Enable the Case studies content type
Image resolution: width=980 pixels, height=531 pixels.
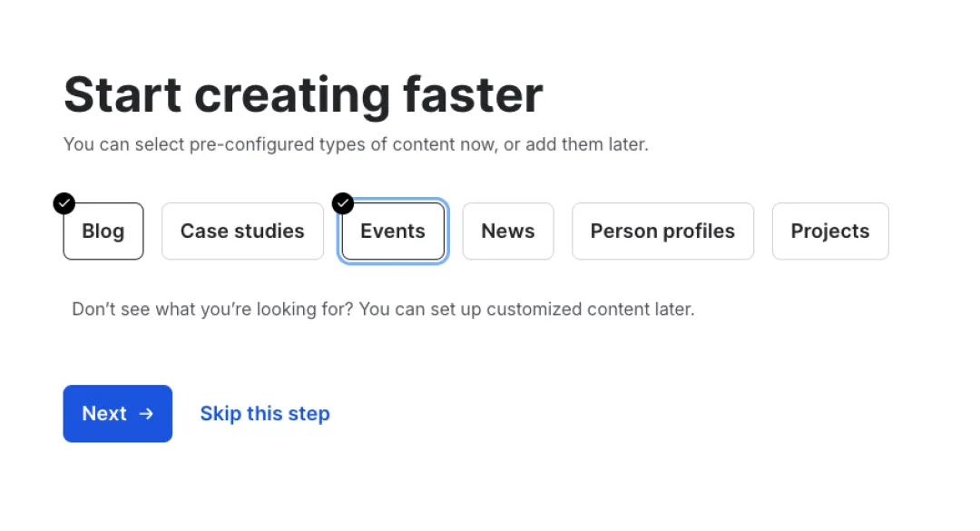[242, 231]
